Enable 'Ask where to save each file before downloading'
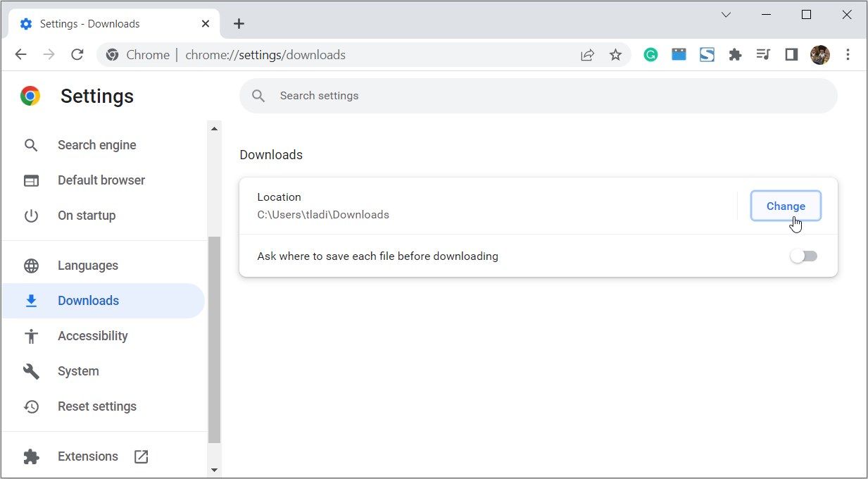Screen dimensions: 868x479 coord(803,256)
